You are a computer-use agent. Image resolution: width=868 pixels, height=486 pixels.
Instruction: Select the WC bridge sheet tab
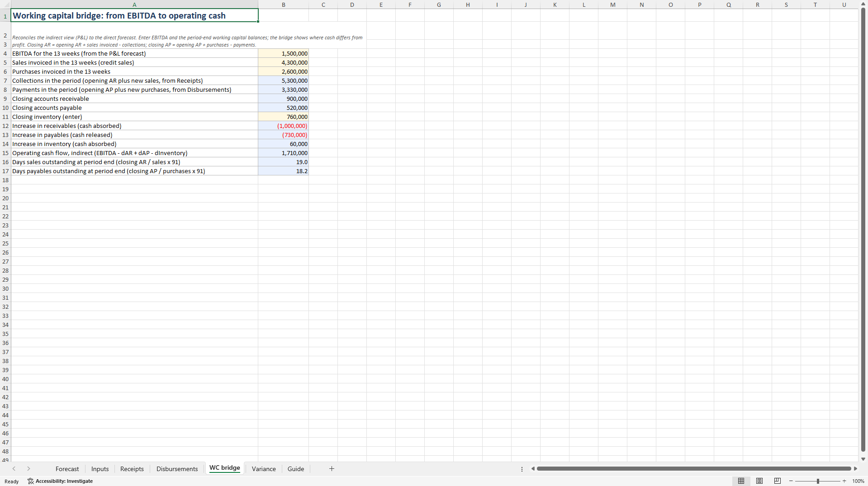[225, 468]
